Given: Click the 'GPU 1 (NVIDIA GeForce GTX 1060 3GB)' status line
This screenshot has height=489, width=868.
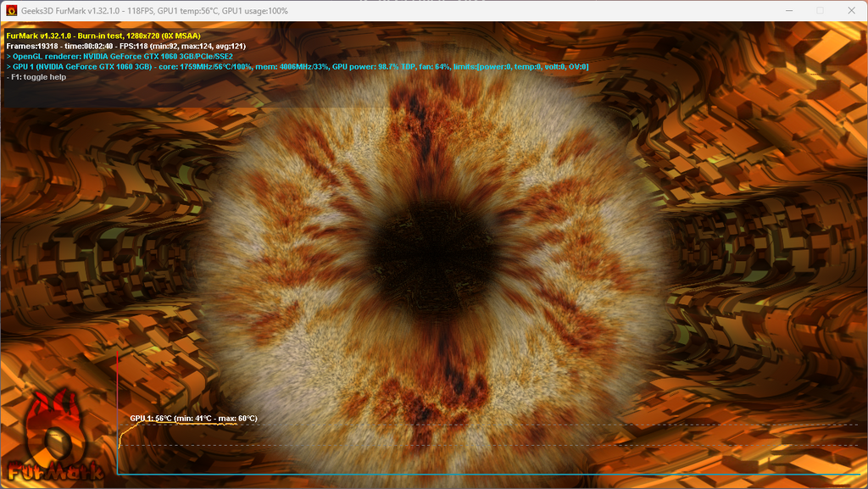Looking at the screenshot, I should click(x=298, y=66).
